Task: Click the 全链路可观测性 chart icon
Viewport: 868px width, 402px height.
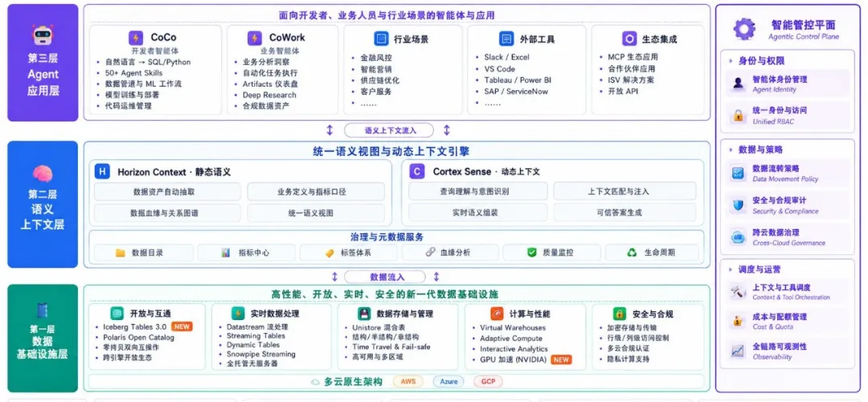Action: click(738, 351)
